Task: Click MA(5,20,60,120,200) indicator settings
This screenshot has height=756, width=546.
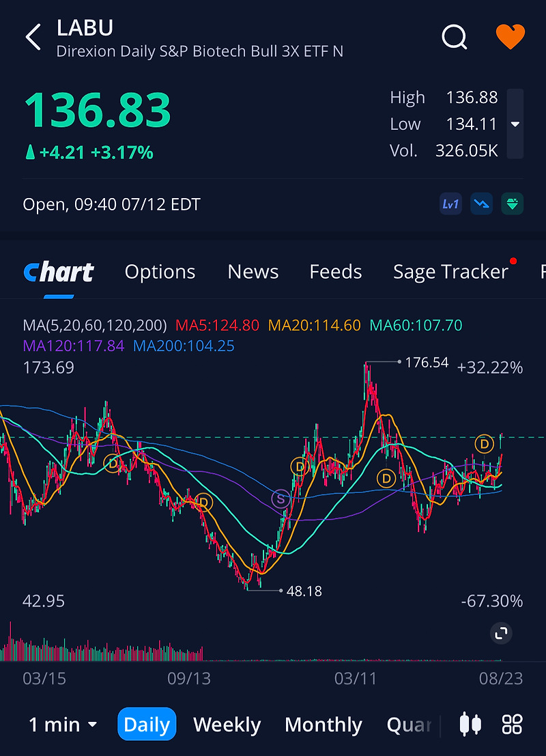Action: tap(95, 325)
